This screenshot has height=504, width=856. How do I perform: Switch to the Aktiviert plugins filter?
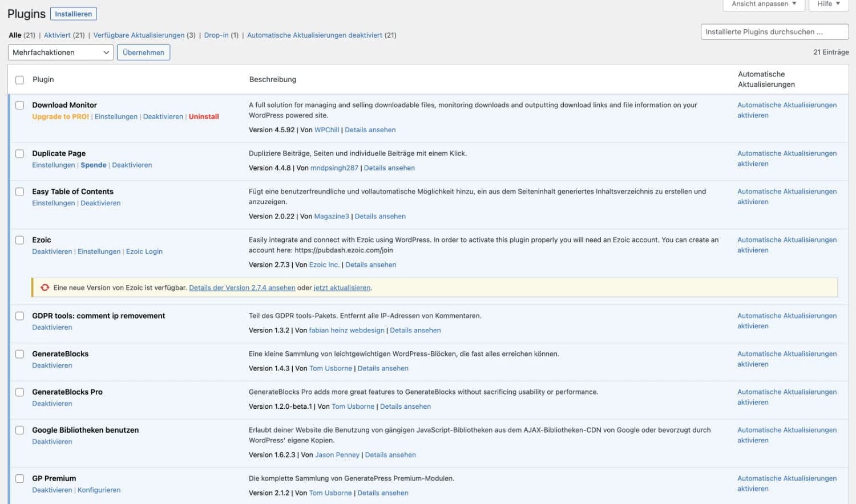click(x=57, y=35)
